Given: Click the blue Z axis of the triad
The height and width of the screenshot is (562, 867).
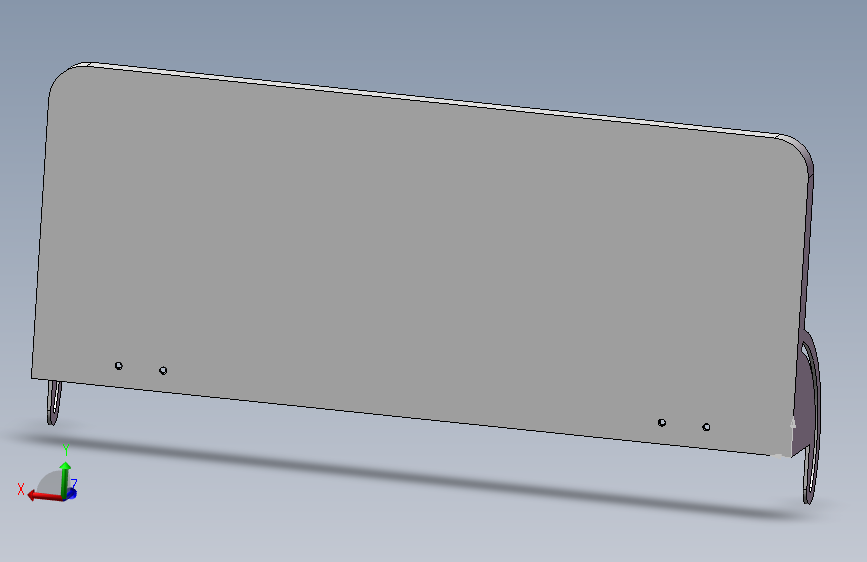Looking at the screenshot, I should point(71,493).
